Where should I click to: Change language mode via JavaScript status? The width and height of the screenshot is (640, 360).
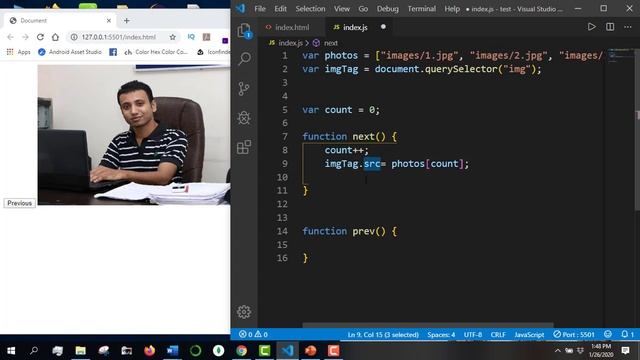tap(529, 334)
